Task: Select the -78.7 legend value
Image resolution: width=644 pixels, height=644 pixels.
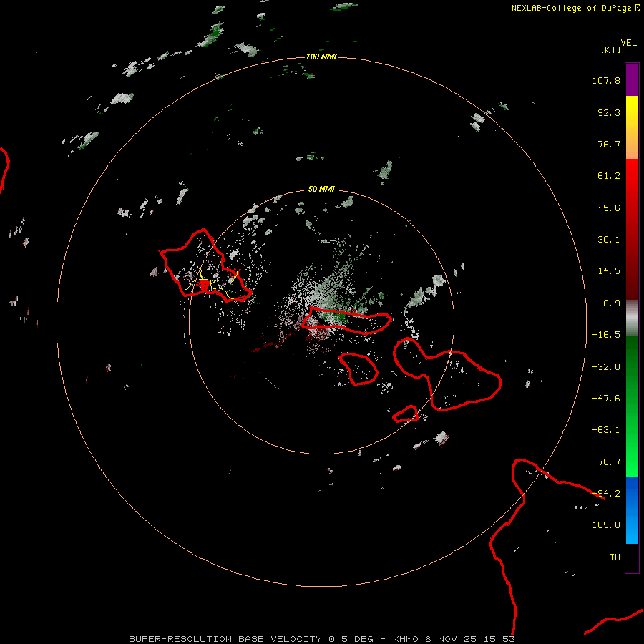Action: click(x=606, y=462)
